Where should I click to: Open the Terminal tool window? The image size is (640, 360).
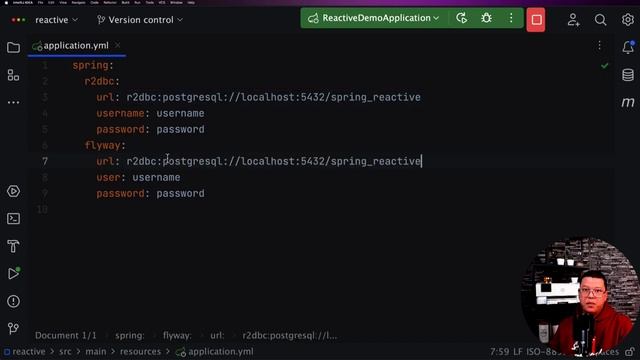(x=13, y=219)
